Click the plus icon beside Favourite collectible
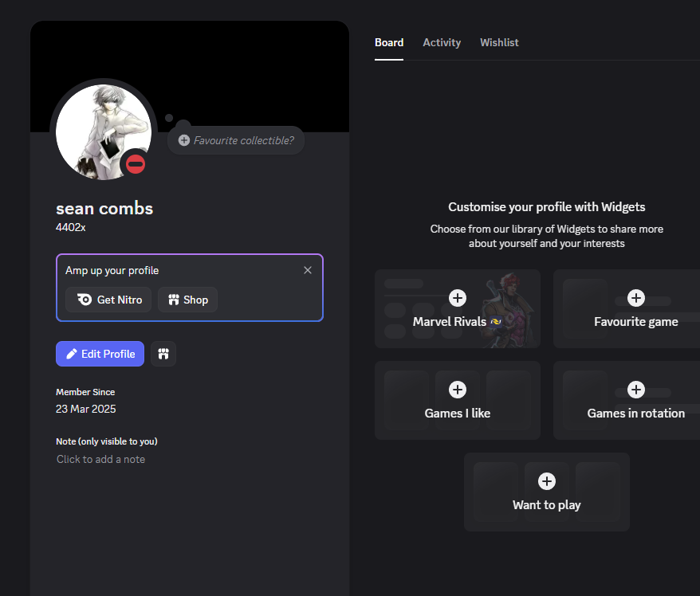 [184, 140]
